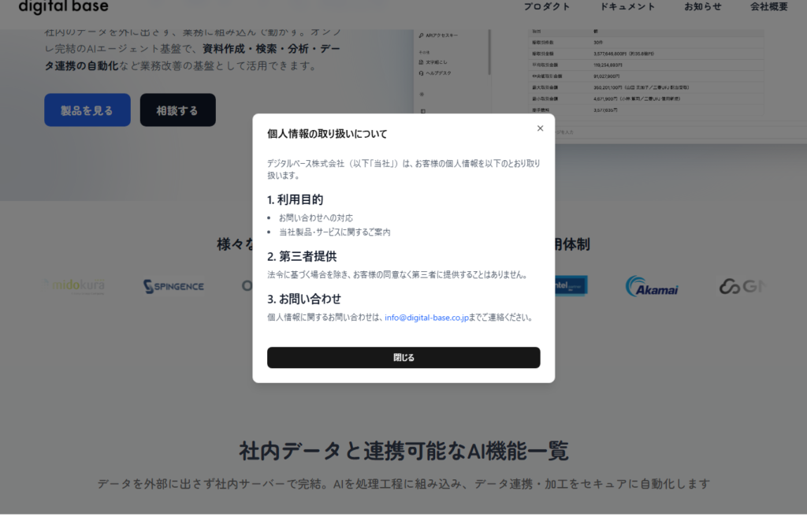Click the digital base logo
The image size is (807, 532).
point(63,6)
